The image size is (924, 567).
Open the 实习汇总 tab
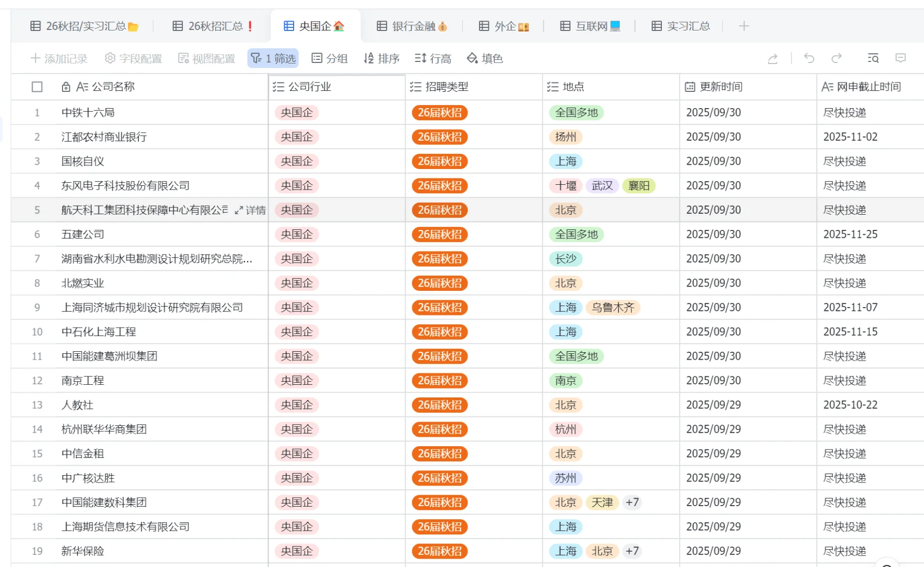click(x=681, y=26)
